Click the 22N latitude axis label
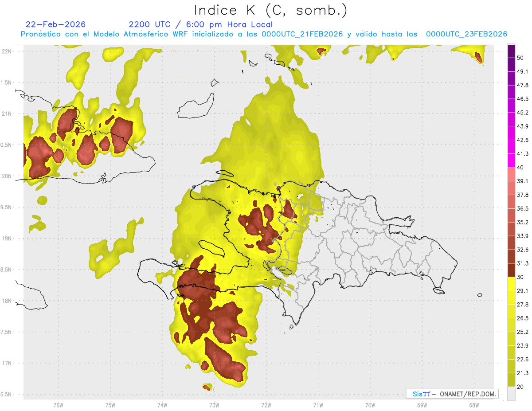The image size is (532, 411). [x=8, y=51]
